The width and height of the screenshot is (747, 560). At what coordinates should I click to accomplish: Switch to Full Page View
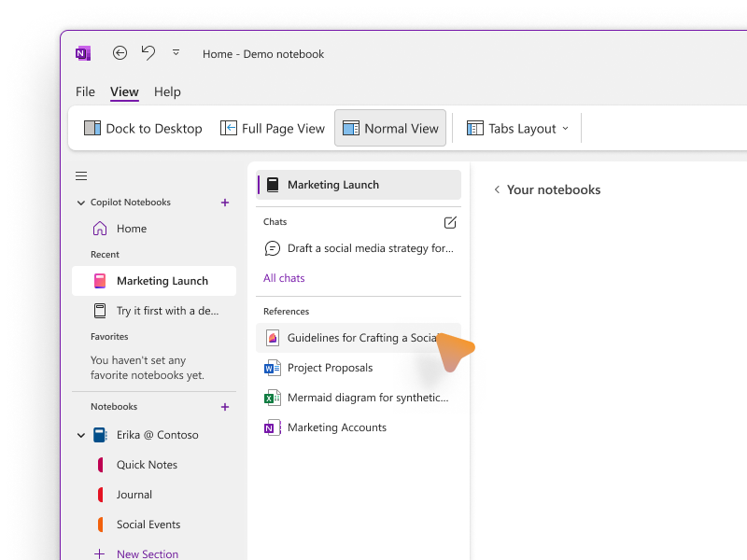point(272,128)
